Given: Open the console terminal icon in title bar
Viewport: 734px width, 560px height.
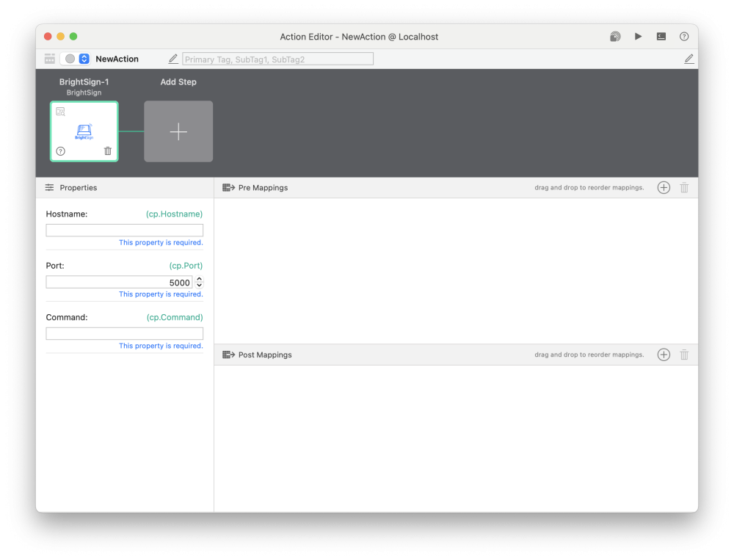Looking at the screenshot, I should [x=661, y=37].
